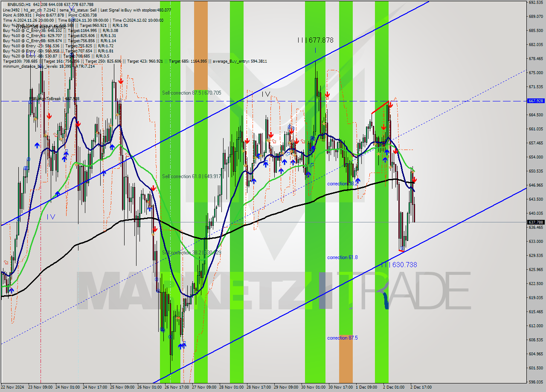
Task: Click the '23 Nov 09:00' time axis label
Action: (41, 387)
